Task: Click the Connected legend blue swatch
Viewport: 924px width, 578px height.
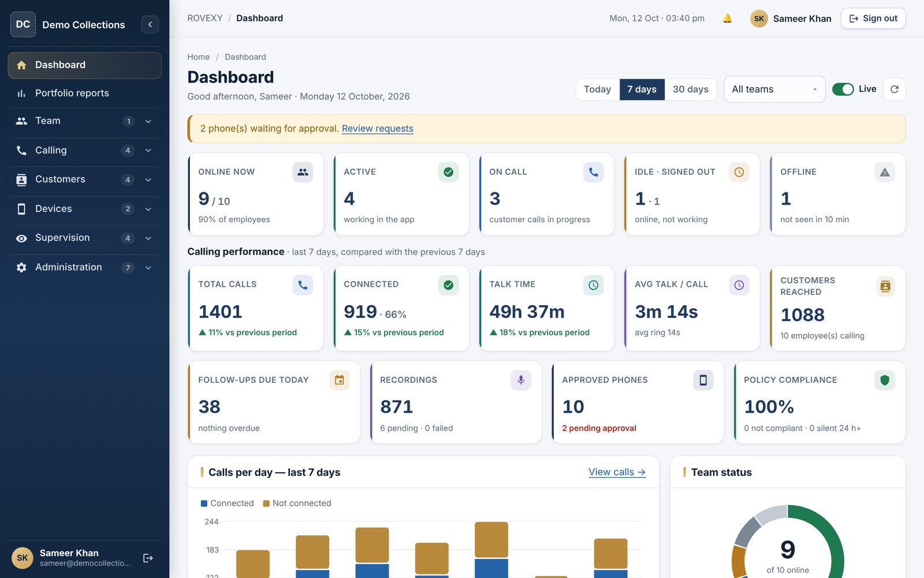Action: [204, 503]
